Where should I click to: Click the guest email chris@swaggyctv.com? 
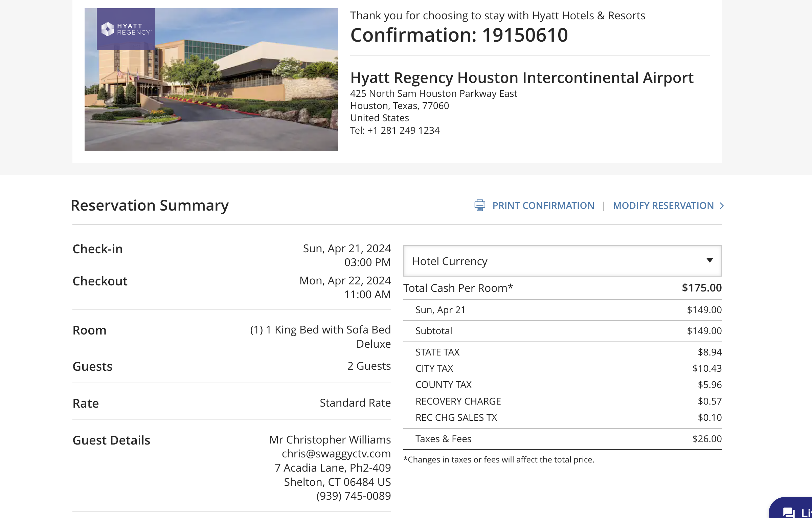click(336, 453)
